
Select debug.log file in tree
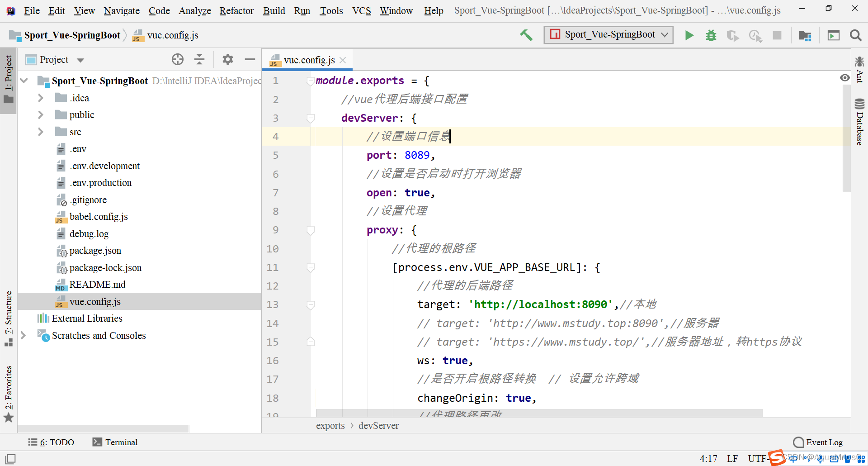pyautogui.click(x=89, y=234)
